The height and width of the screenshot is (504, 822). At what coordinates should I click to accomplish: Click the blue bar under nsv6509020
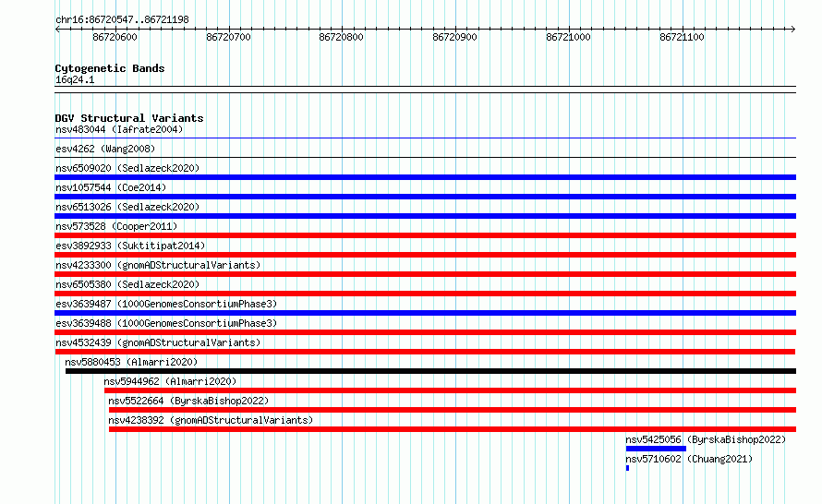coord(425,177)
